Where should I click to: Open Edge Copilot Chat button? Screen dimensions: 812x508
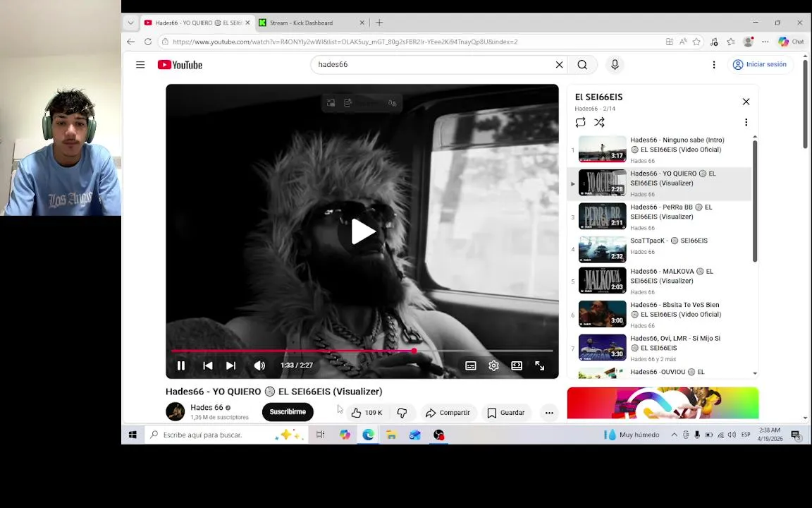point(792,42)
